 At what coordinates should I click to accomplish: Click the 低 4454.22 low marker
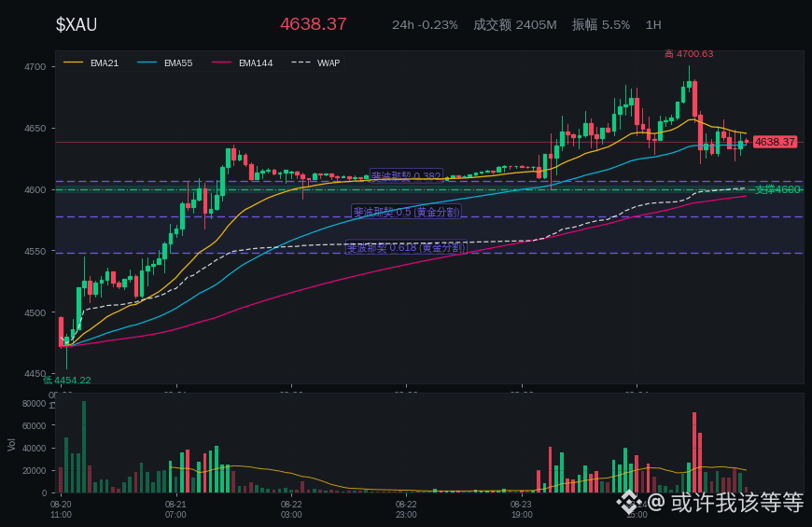pos(67,380)
